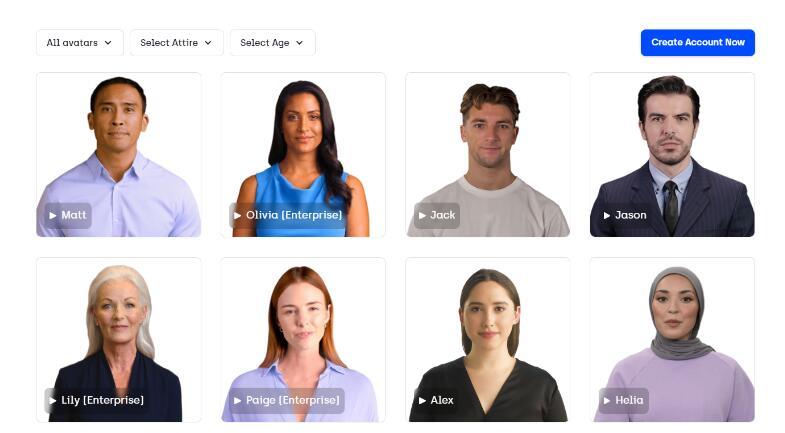Play Jack avatar preview icon

(x=422, y=215)
